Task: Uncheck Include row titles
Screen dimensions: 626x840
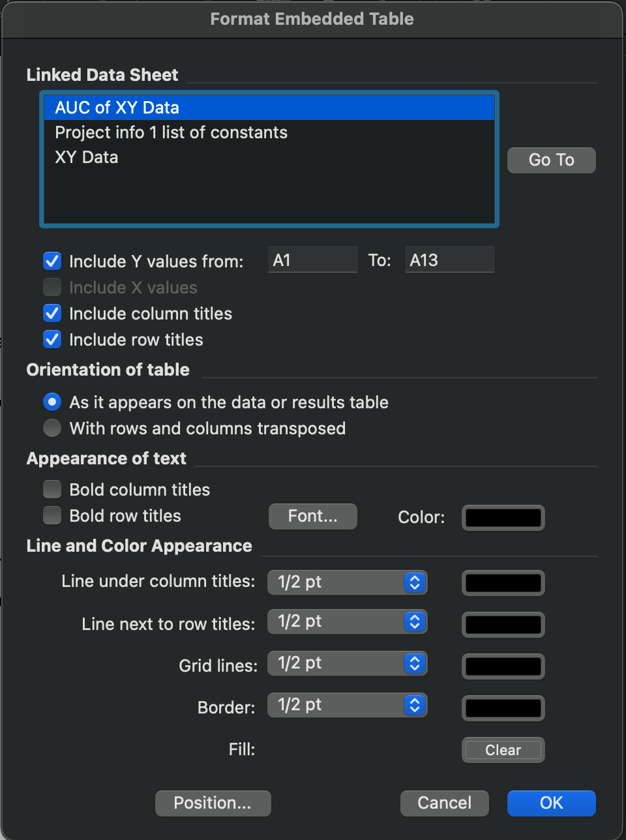Action: (x=52, y=339)
